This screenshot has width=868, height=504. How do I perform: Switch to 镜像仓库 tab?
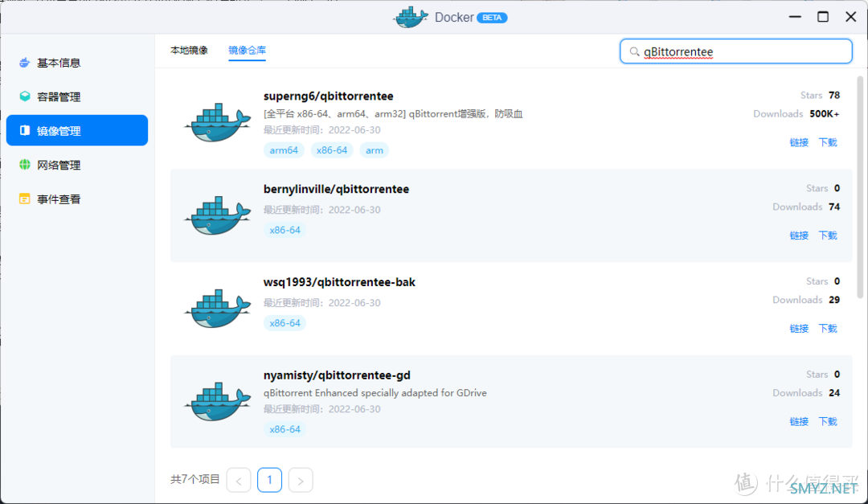[247, 51]
